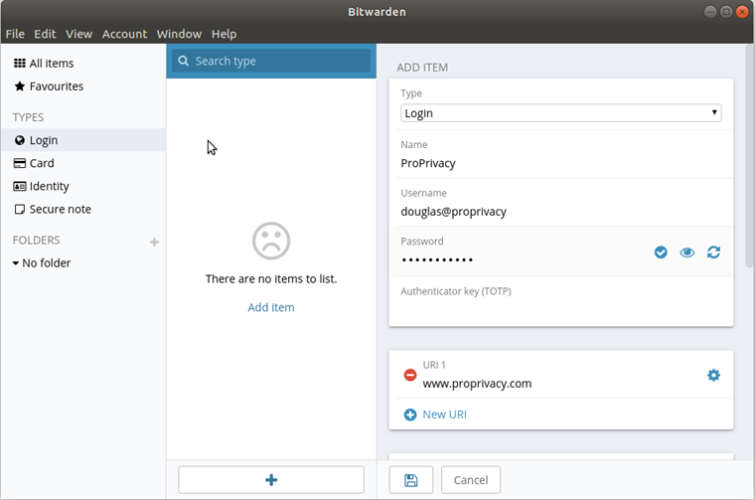Toggle password visibility eye icon
755x500 pixels.
(x=687, y=252)
